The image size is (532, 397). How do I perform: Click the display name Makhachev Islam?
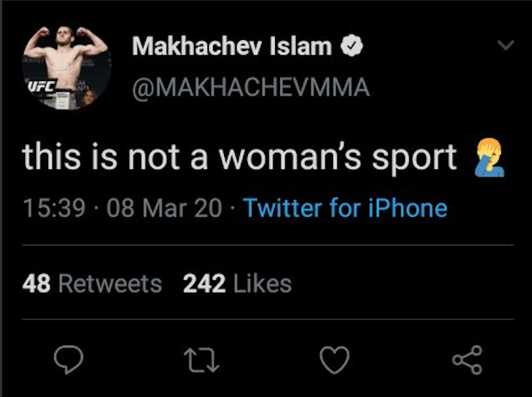(232, 47)
